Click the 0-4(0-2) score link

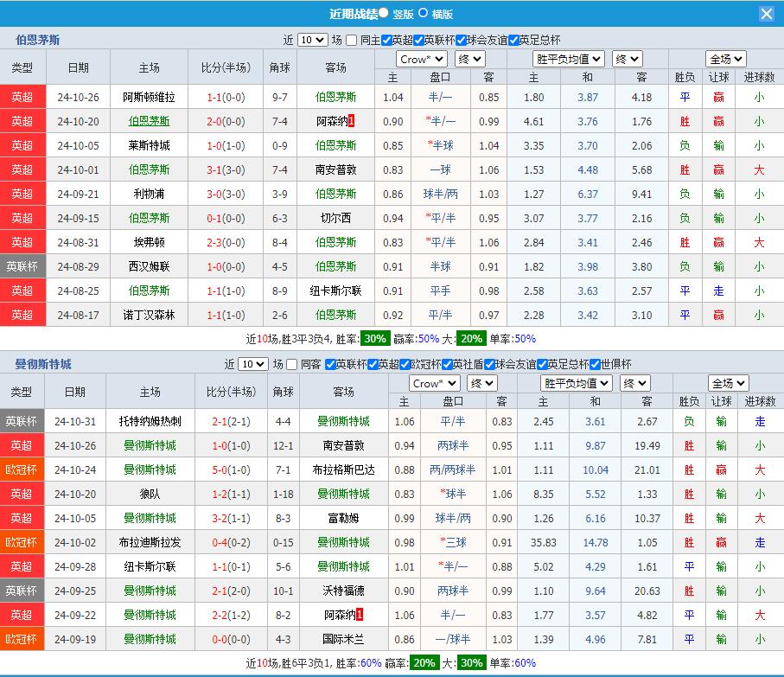pos(230,542)
